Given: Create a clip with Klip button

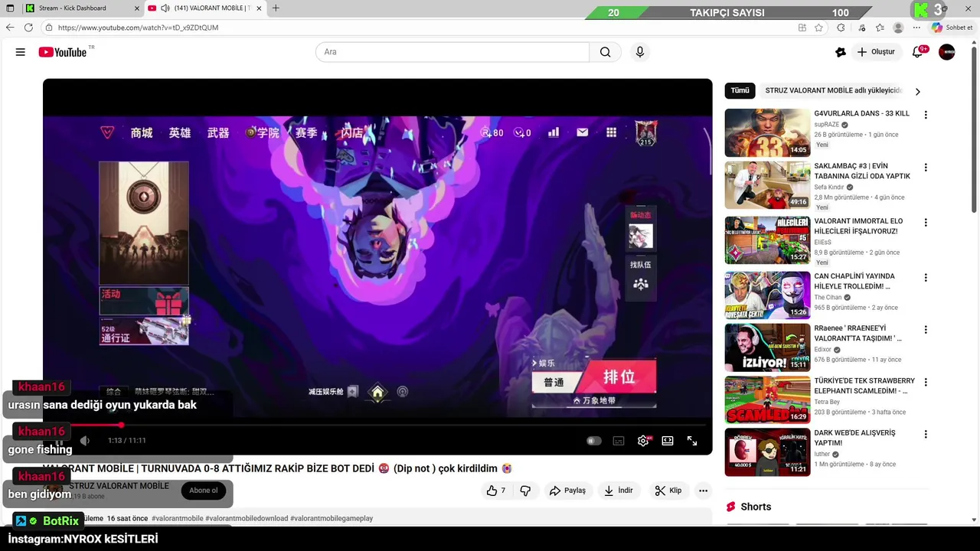Looking at the screenshot, I should tap(668, 491).
